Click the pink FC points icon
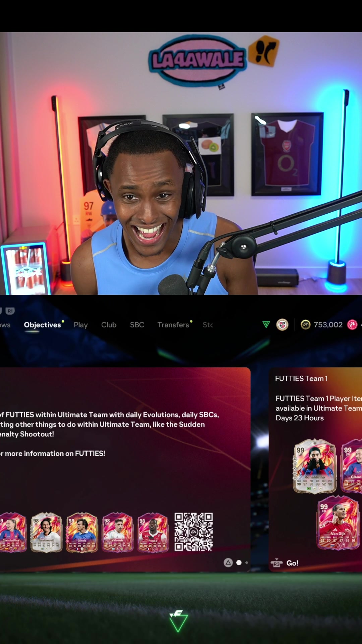Image resolution: width=362 pixels, height=644 pixels. pyautogui.click(x=352, y=325)
